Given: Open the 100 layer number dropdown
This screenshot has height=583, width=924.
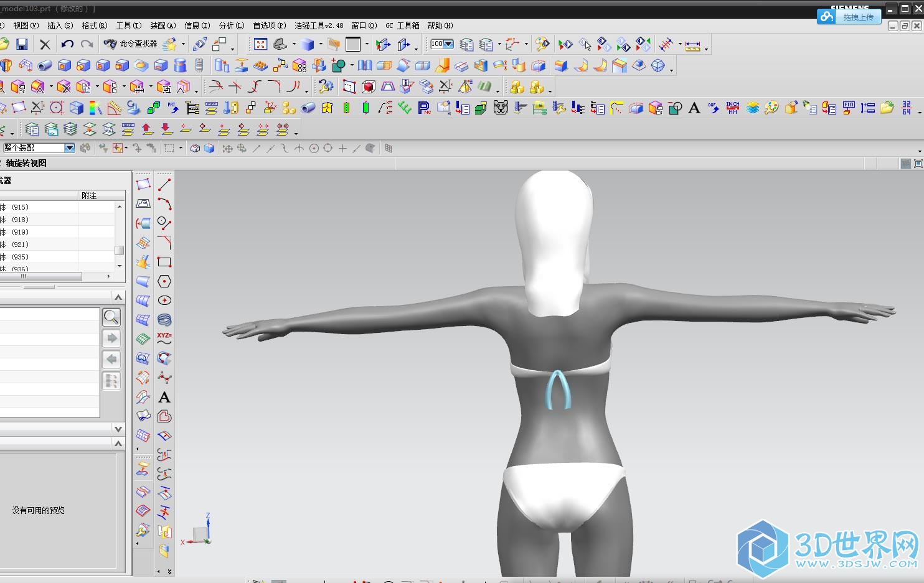Looking at the screenshot, I should coord(448,44).
